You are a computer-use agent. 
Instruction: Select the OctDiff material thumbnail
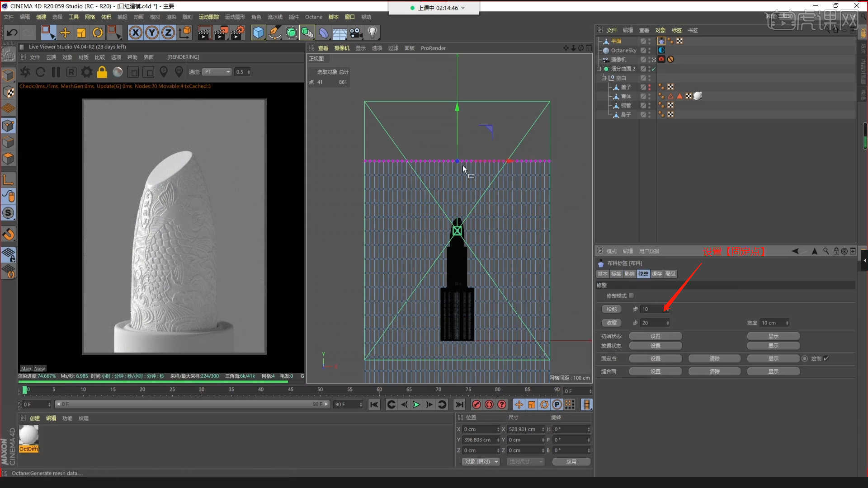28,438
